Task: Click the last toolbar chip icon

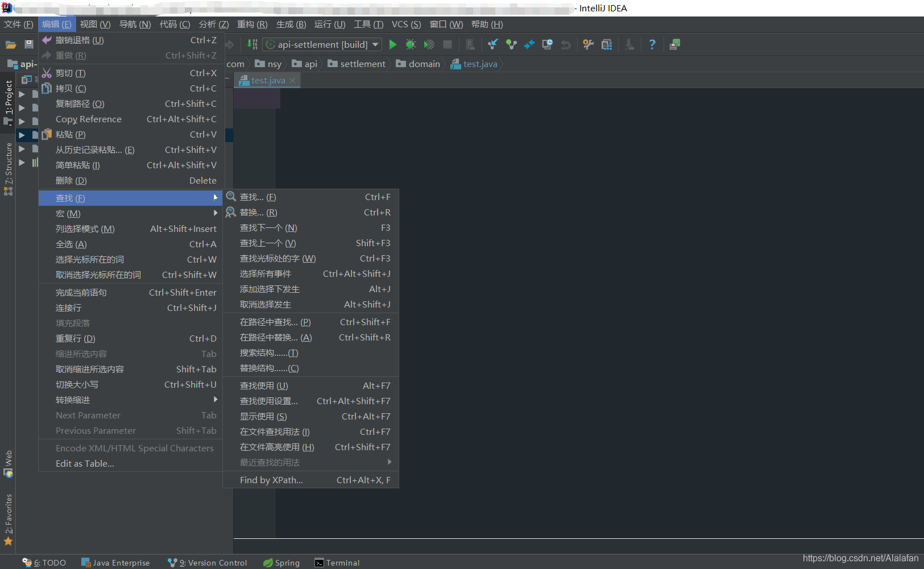Action: pyautogui.click(x=675, y=44)
